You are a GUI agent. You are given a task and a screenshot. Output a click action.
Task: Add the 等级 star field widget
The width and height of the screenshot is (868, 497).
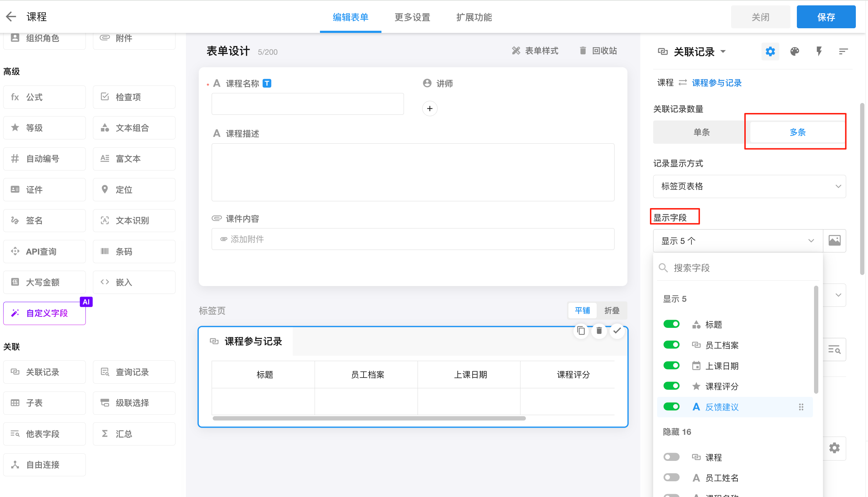(45, 128)
